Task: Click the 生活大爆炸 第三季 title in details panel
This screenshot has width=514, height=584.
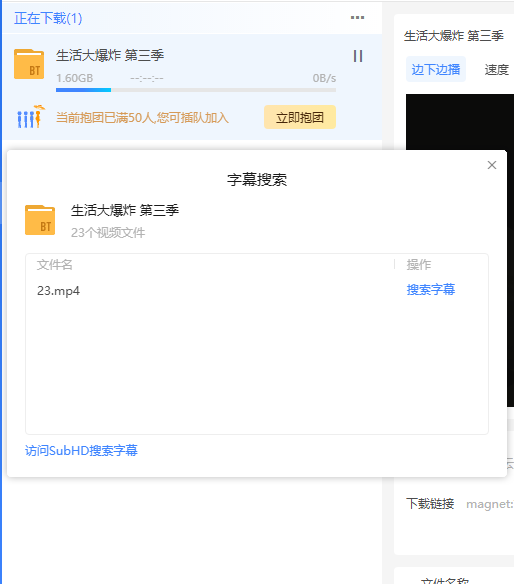Action: [454, 36]
